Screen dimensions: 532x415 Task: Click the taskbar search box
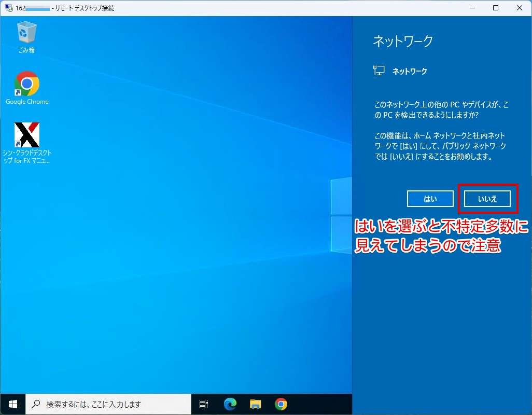click(108, 404)
